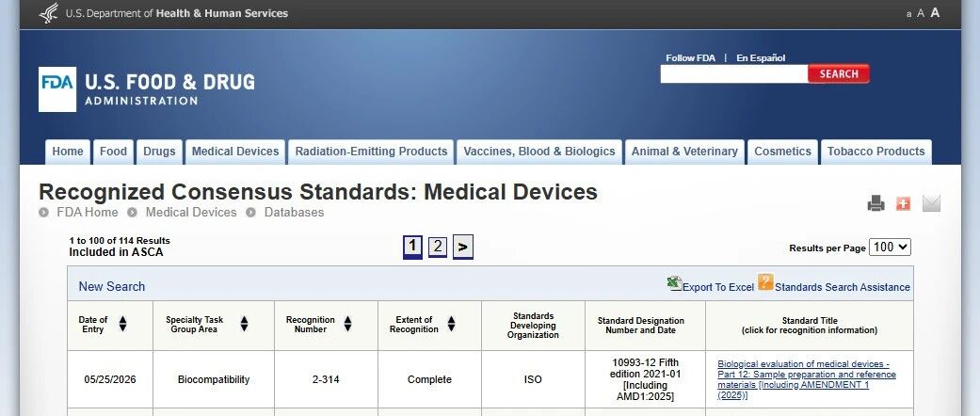Sort by Extent of Recognition arrows
Image resolution: width=980 pixels, height=416 pixels.
click(x=451, y=324)
